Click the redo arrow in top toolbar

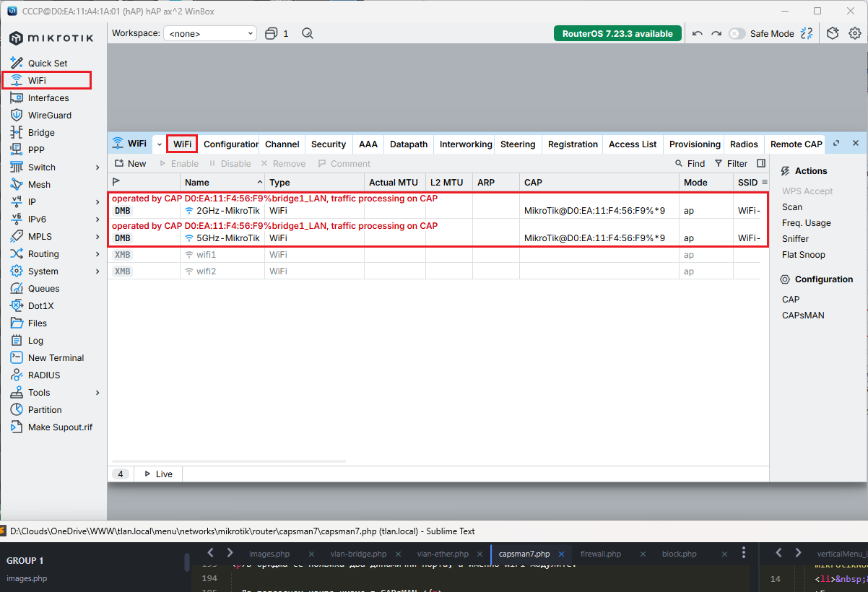[x=716, y=33]
